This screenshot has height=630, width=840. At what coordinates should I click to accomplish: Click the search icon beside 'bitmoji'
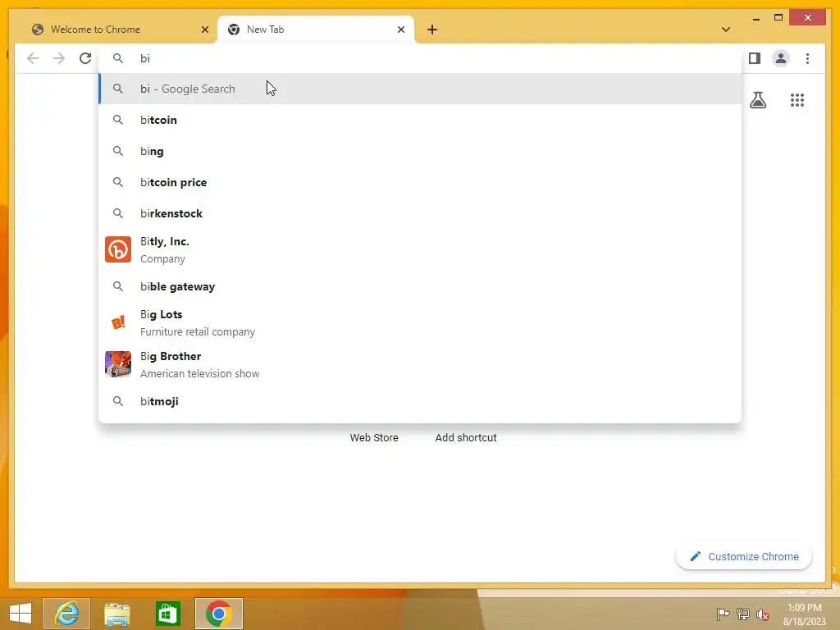click(x=118, y=401)
